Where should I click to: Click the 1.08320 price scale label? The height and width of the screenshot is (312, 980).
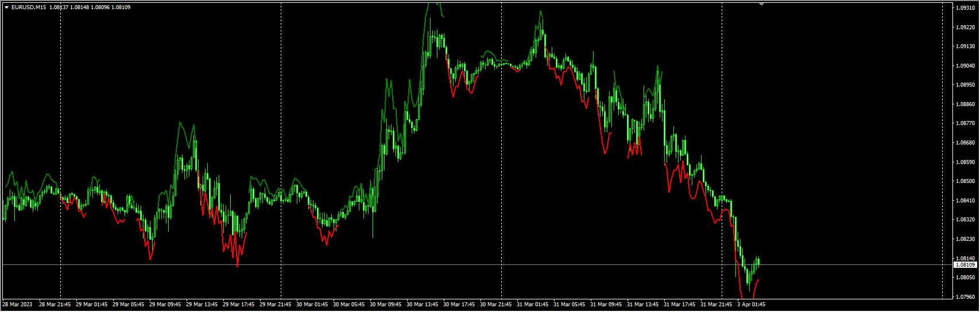coord(966,220)
